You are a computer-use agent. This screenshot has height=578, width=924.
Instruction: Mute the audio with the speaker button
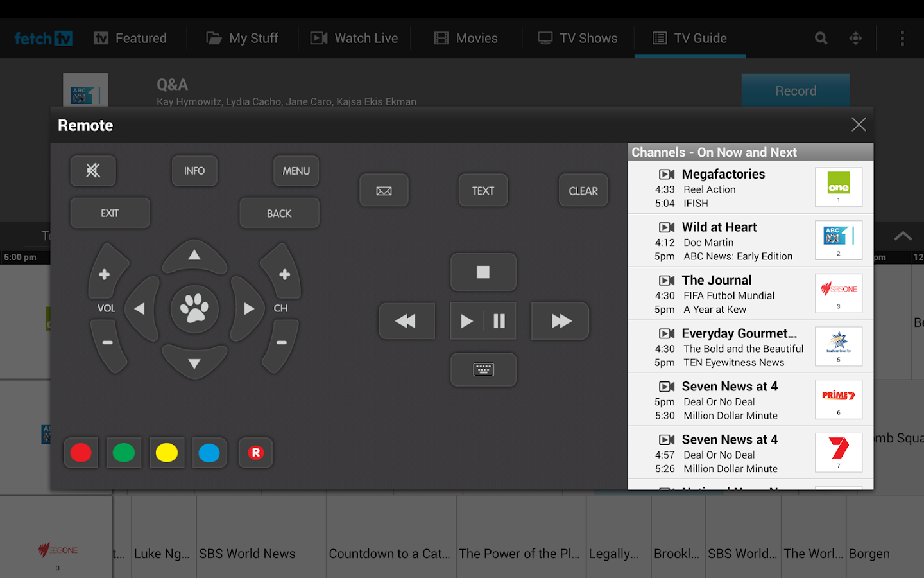coord(93,171)
